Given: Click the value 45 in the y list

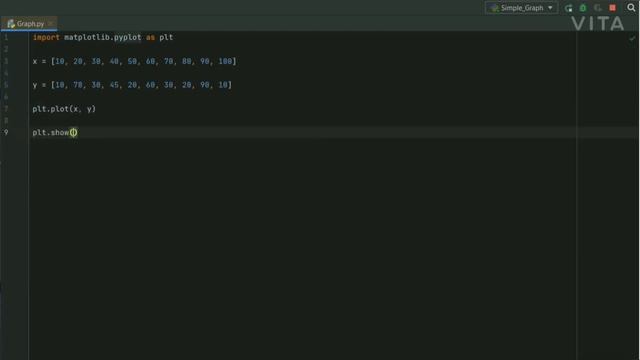Looking at the screenshot, I should click(114, 85).
